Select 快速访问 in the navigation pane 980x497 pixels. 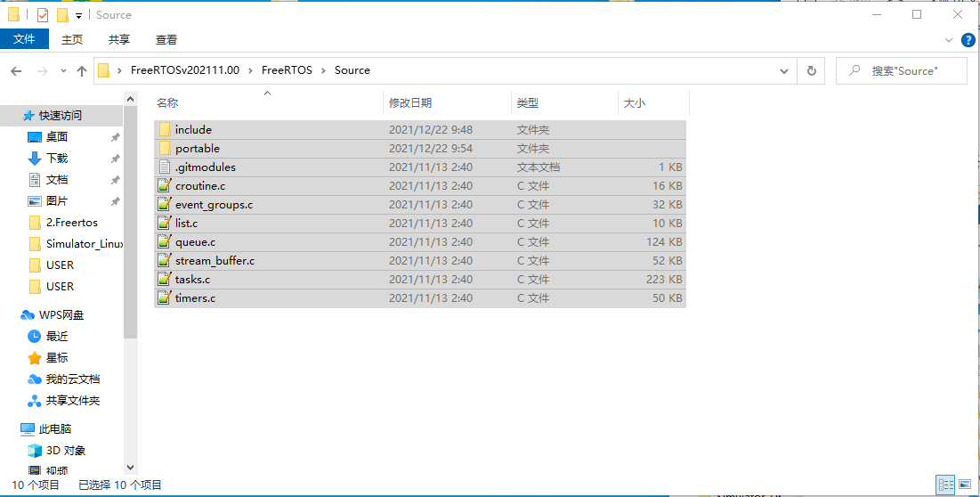click(x=60, y=116)
